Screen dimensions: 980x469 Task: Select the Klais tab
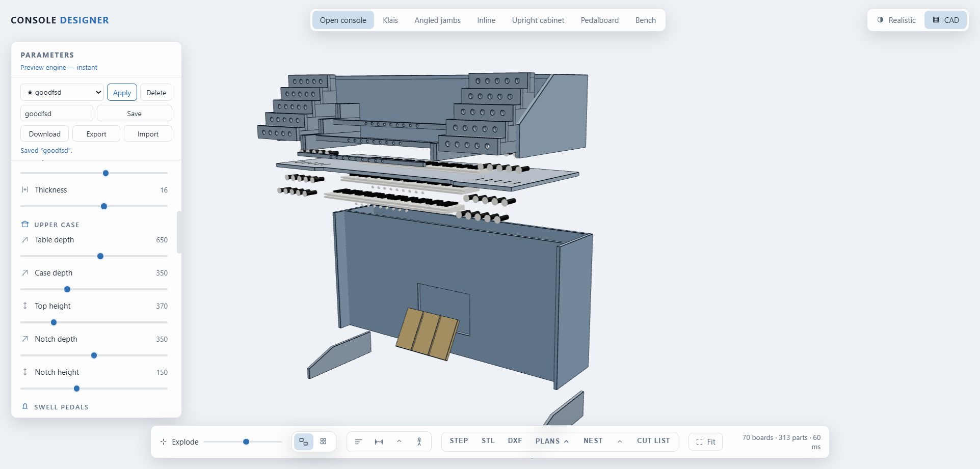click(x=390, y=20)
